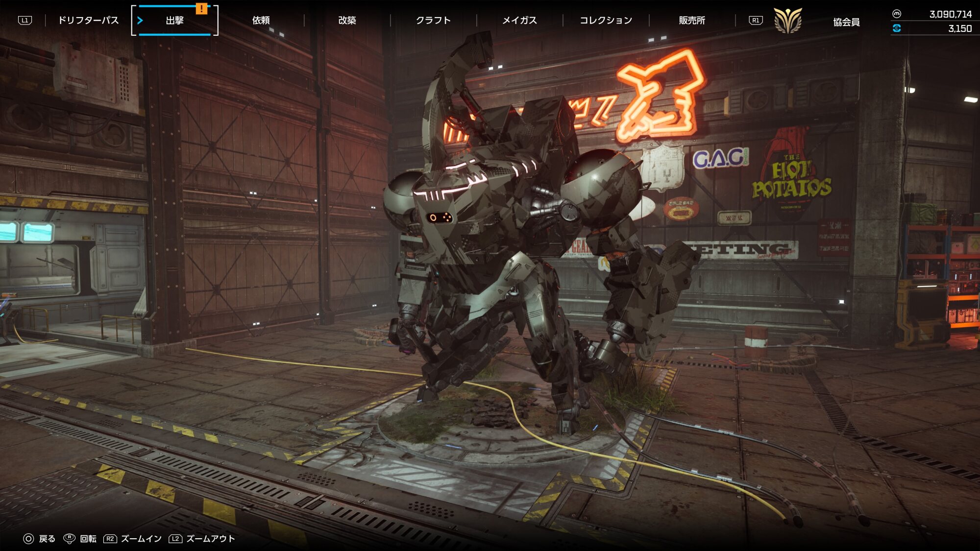Click the blue premium currency icon
Screen dimensions: 980x551
[897, 28]
